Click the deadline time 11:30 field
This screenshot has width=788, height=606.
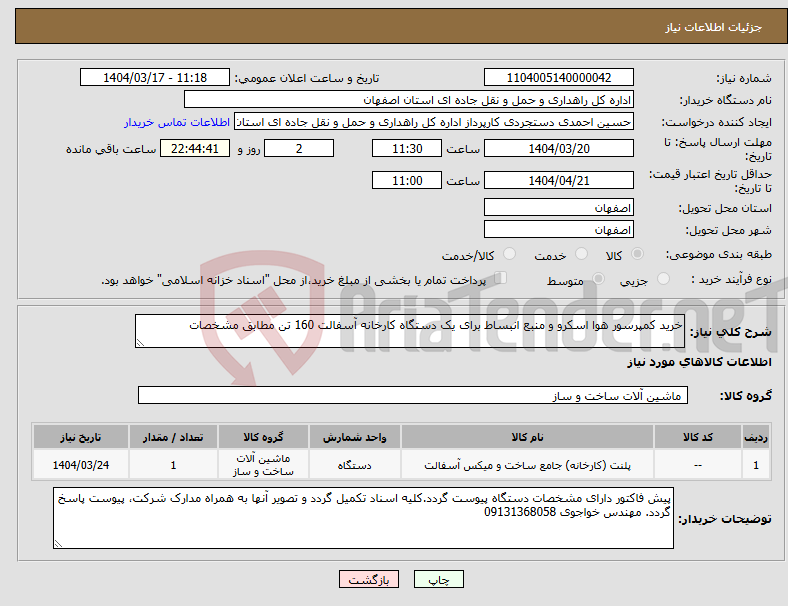[x=407, y=149]
